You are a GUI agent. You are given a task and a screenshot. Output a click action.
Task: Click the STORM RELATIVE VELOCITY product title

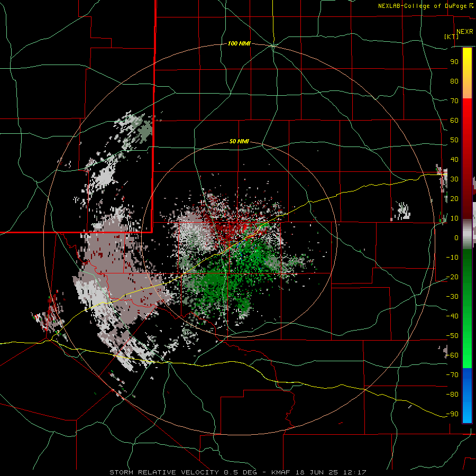(x=164, y=472)
